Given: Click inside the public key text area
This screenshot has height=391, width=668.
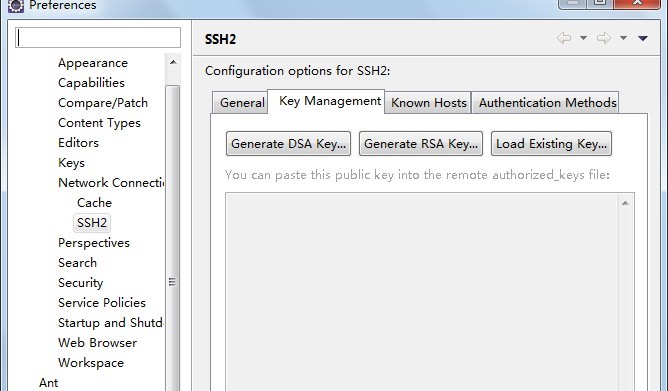Looking at the screenshot, I should click(x=422, y=292).
